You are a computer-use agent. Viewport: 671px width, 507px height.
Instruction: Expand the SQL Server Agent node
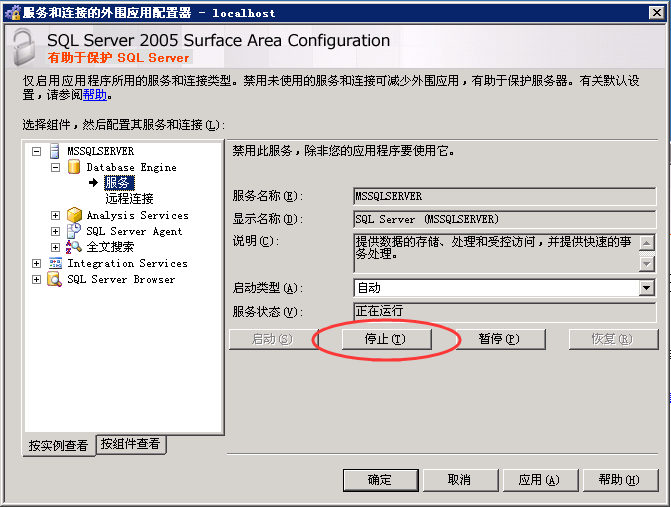pyautogui.click(x=55, y=231)
